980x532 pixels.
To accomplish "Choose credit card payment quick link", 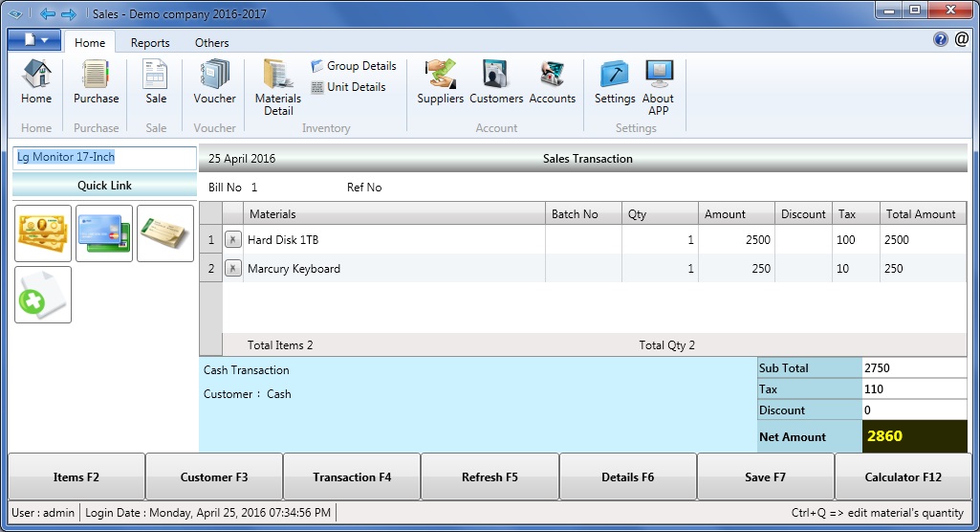I will coord(104,233).
